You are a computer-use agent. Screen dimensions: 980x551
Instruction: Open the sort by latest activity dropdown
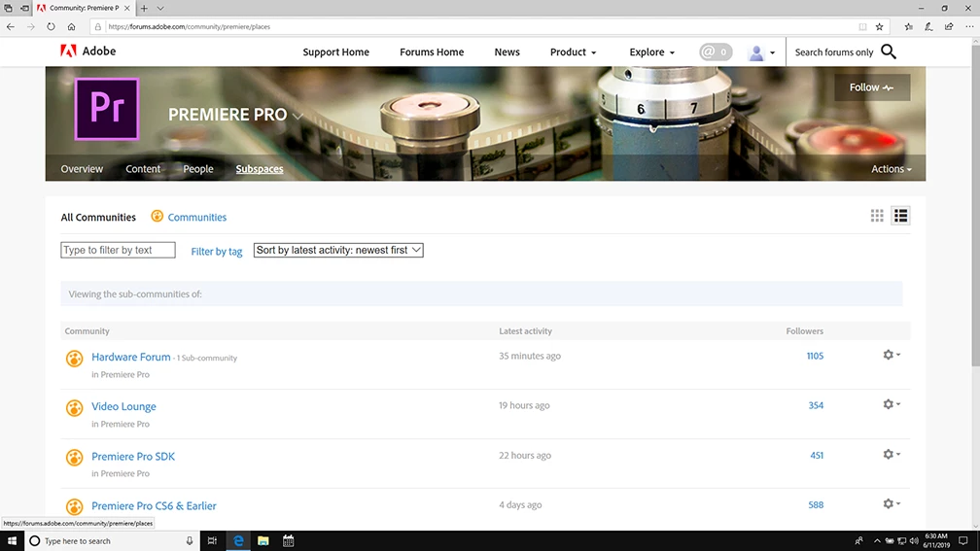tap(338, 250)
